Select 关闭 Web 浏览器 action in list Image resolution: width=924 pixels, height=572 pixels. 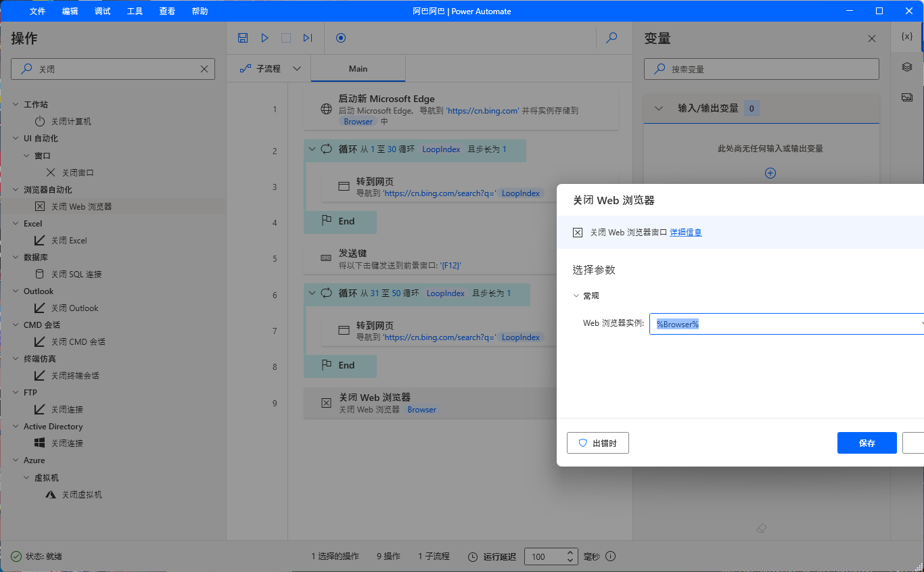tap(81, 206)
